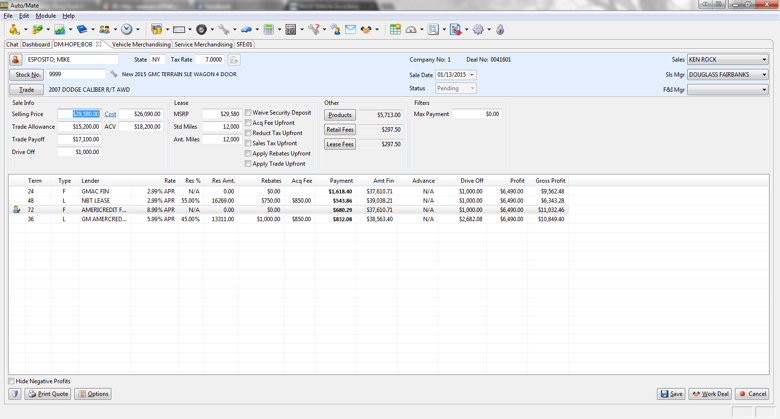Click the settings gear icon in the toolbar
Screen dimensions: 780x419
coord(478,30)
